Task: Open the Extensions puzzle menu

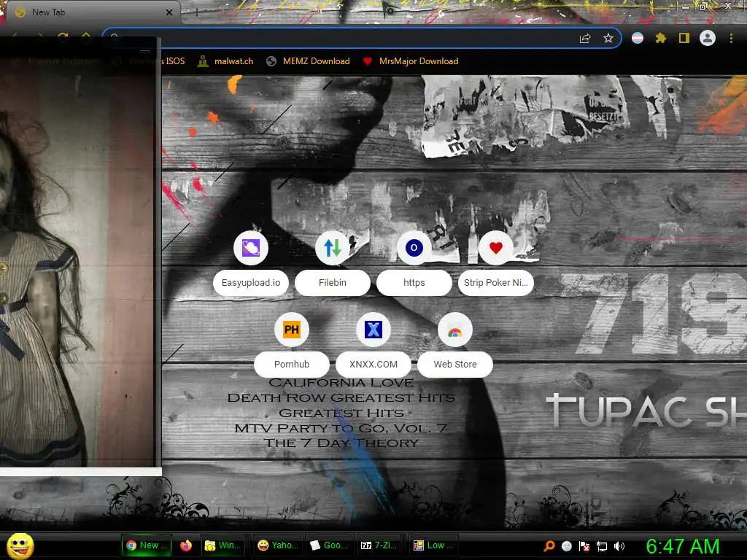Action: (x=661, y=38)
